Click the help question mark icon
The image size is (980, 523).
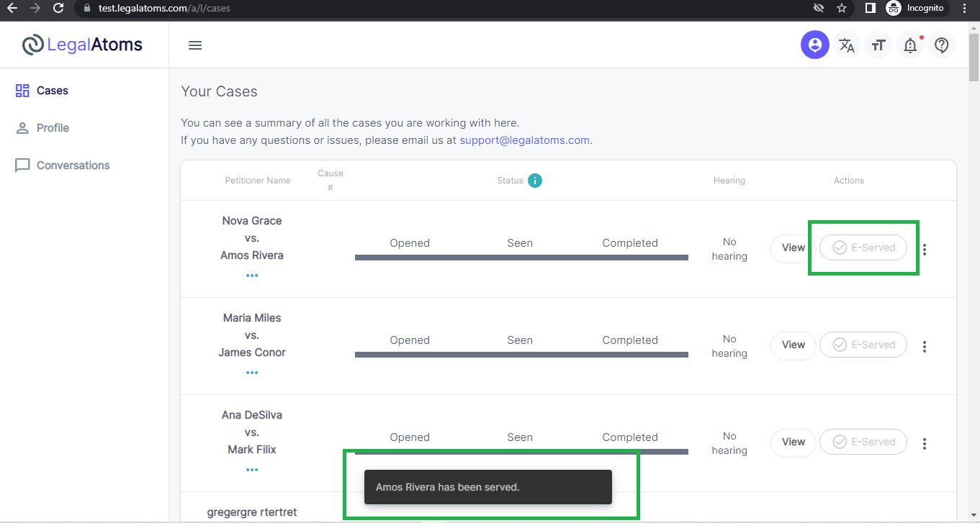click(x=942, y=45)
